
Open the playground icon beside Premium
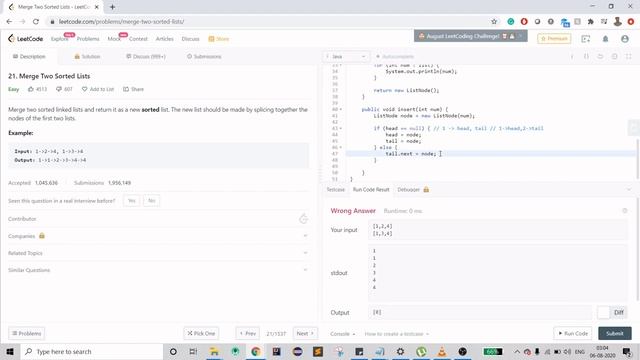click(x=586, y=39)
